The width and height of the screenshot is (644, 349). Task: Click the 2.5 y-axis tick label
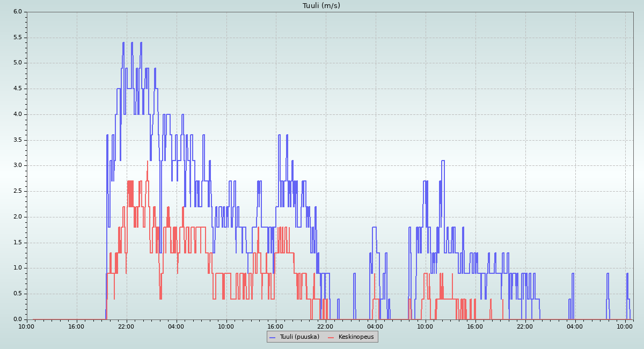18,191
